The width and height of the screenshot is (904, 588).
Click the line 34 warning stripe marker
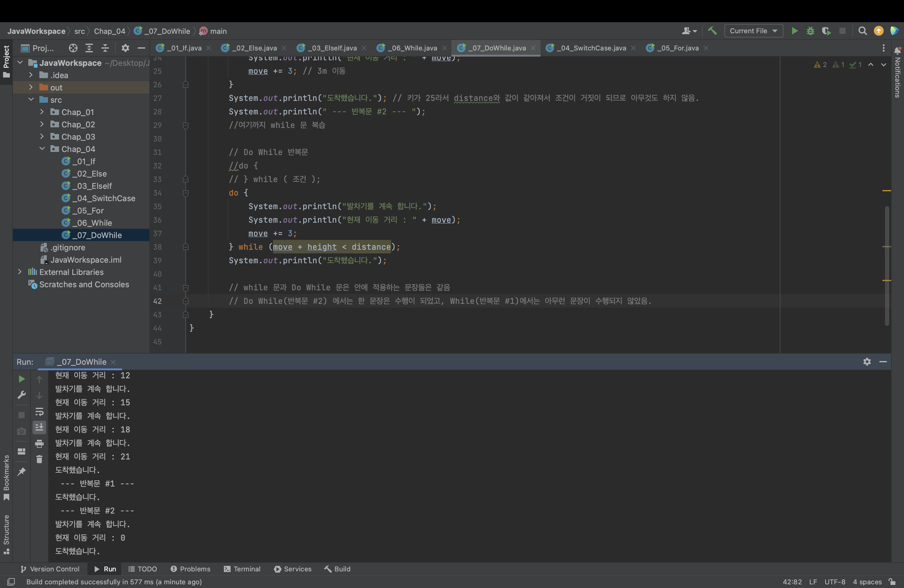(886, 191)
